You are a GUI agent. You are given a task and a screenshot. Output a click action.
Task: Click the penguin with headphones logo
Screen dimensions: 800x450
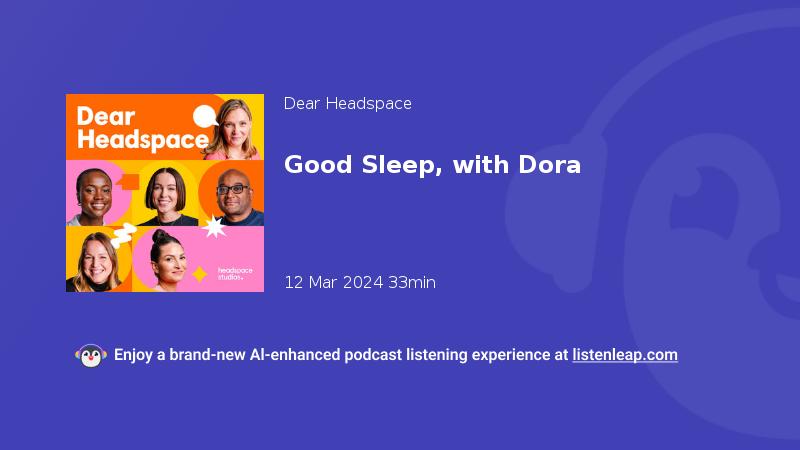[x=91, y=356]
